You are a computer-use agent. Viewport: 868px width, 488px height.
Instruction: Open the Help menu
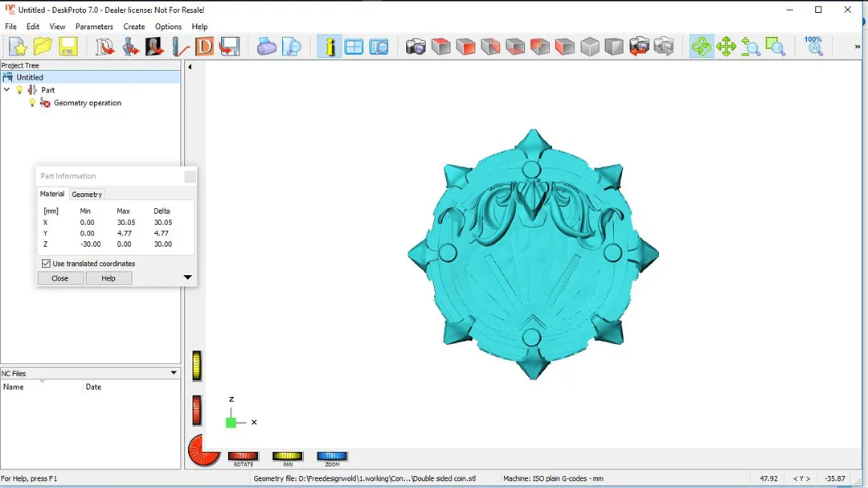(199, 27)
